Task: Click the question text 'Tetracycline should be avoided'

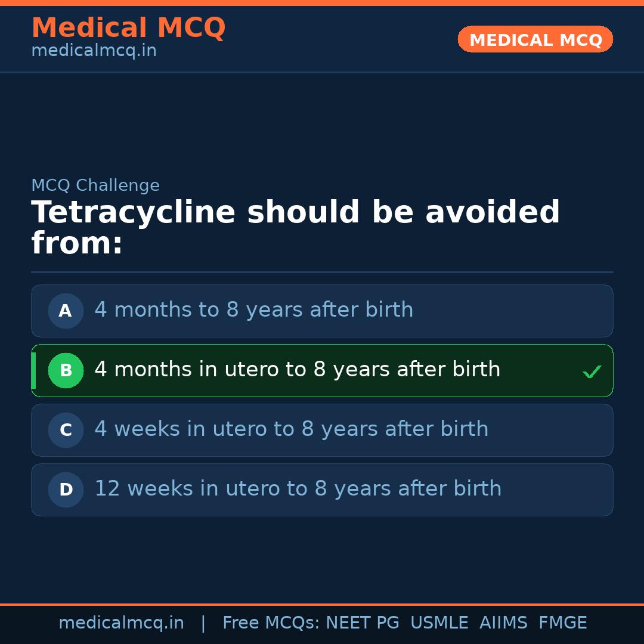Action: pyautogui.click(x=295, y=213)
